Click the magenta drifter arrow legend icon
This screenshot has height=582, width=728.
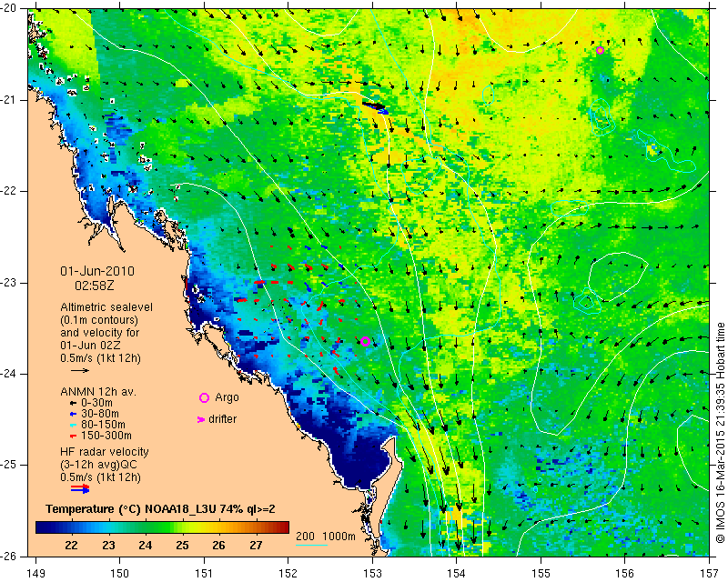[201, 419]
